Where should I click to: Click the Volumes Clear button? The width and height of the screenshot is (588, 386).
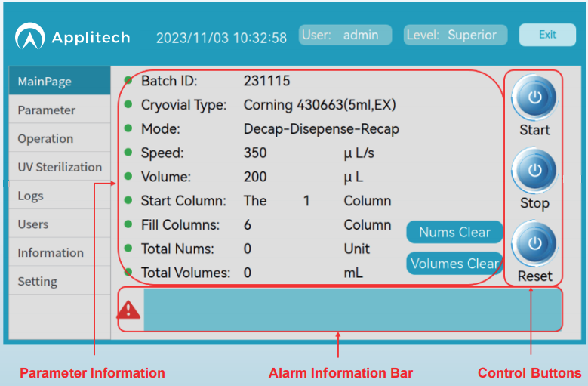tap(454, 263)
